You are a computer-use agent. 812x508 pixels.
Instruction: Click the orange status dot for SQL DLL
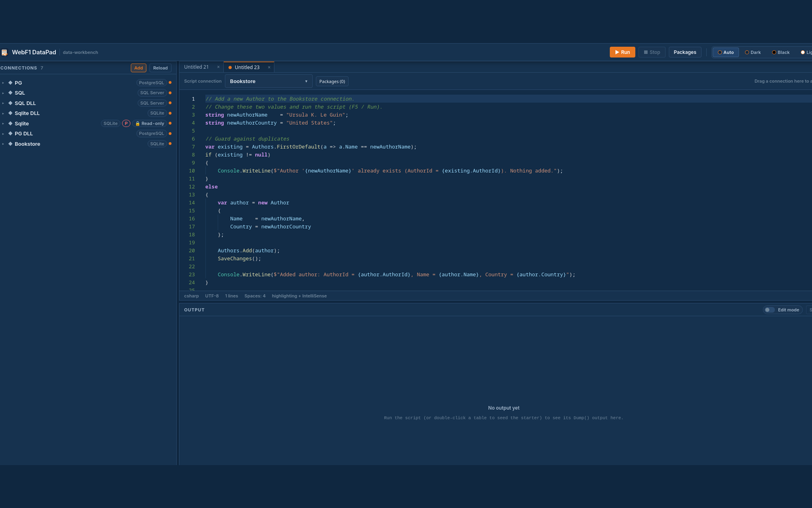coord(170,103)
